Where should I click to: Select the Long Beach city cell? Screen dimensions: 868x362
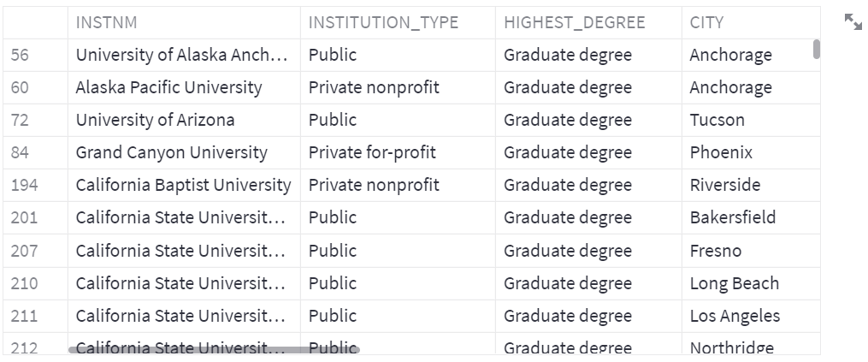pyautogui.click(x=734, y=283)
